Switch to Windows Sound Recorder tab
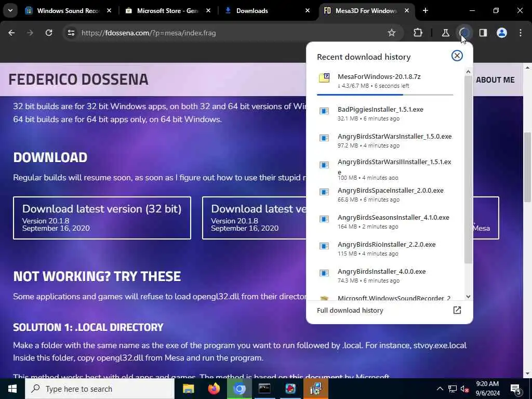This screenshot has height=399, width=532. tap(68, 10)
